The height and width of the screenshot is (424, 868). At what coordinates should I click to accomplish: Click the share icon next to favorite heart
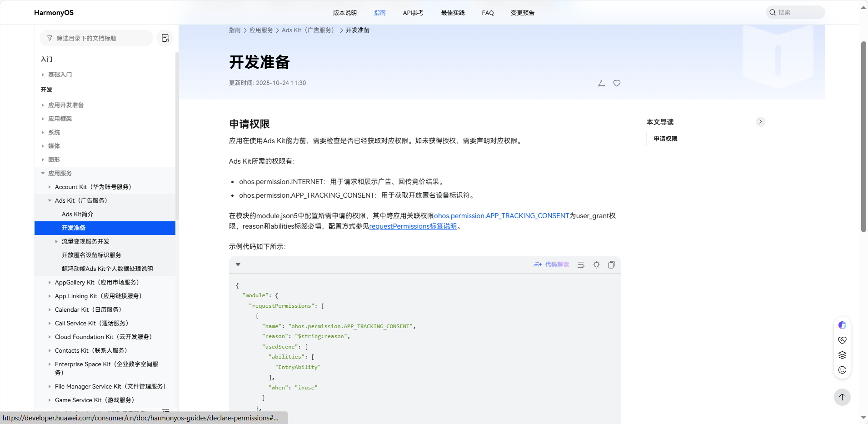(601, 83)
